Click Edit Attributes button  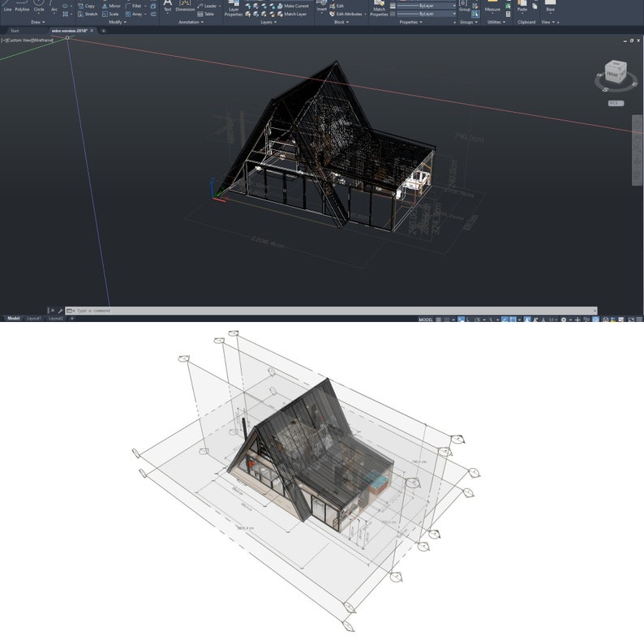[x=346, y=14]
